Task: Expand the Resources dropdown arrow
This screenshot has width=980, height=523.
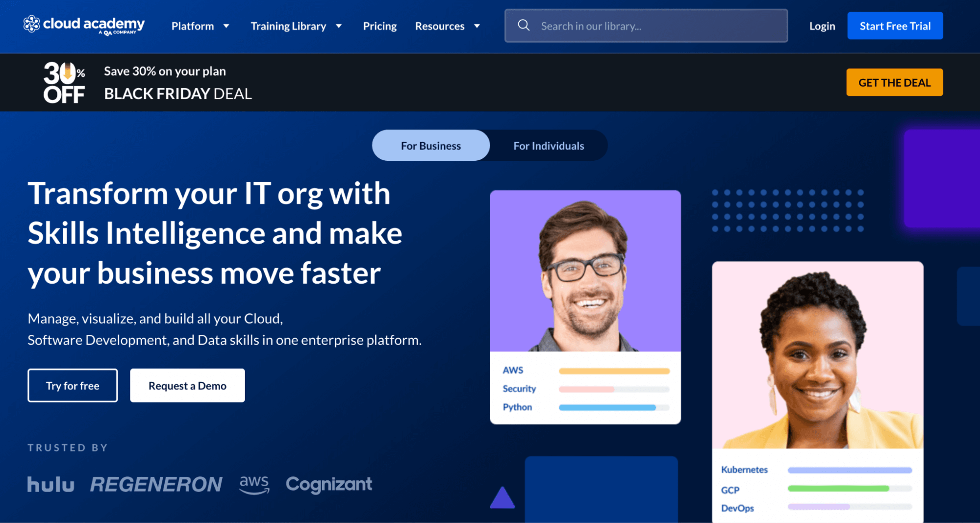Action: (477, 26)
